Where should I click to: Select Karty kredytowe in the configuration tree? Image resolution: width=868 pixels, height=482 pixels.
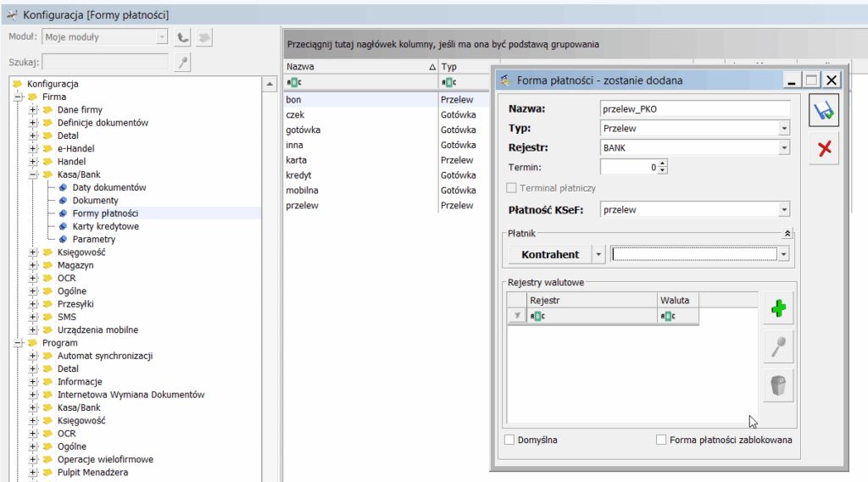pos(105,226)
